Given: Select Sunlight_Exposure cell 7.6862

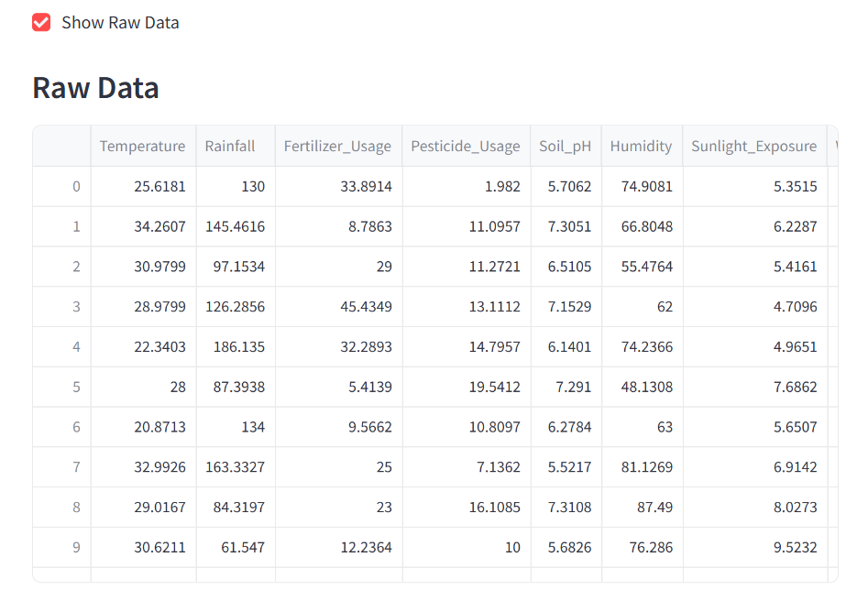Looking at the screenshot, I should (755, 387).
